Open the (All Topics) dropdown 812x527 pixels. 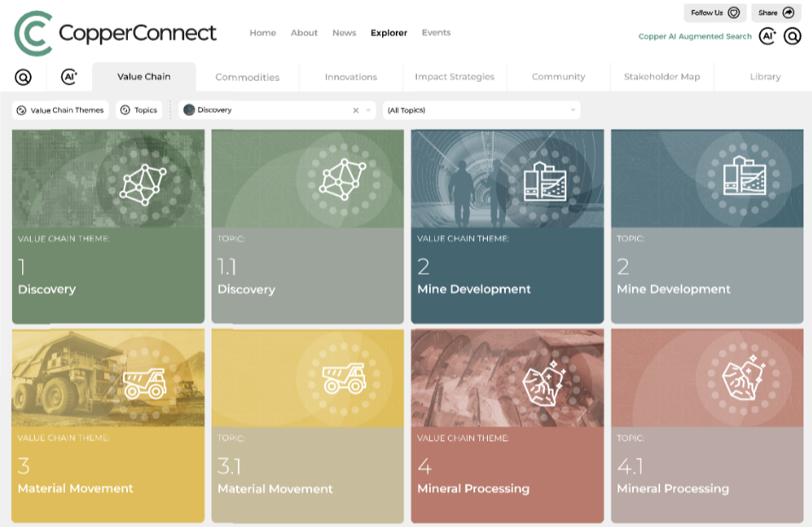tap(481, 110)
